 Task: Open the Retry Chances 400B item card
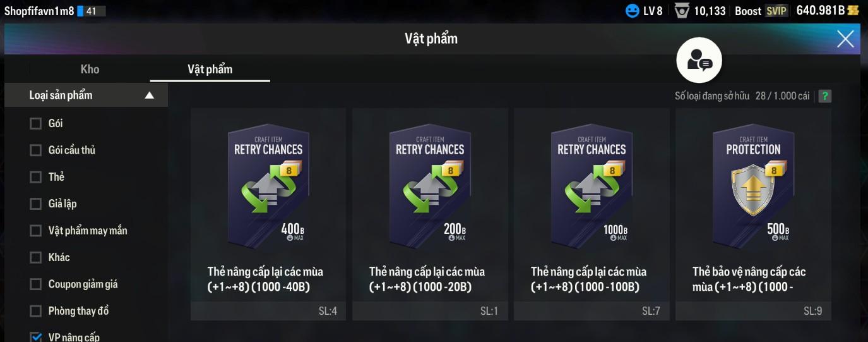click(x=268, y=214)
